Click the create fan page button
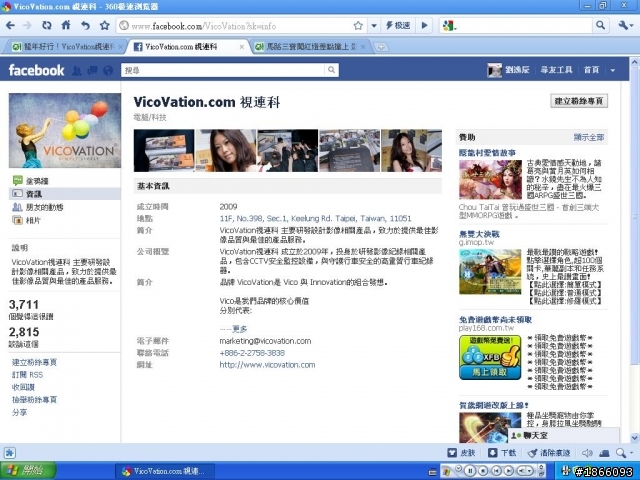 (x=579, y=101)
